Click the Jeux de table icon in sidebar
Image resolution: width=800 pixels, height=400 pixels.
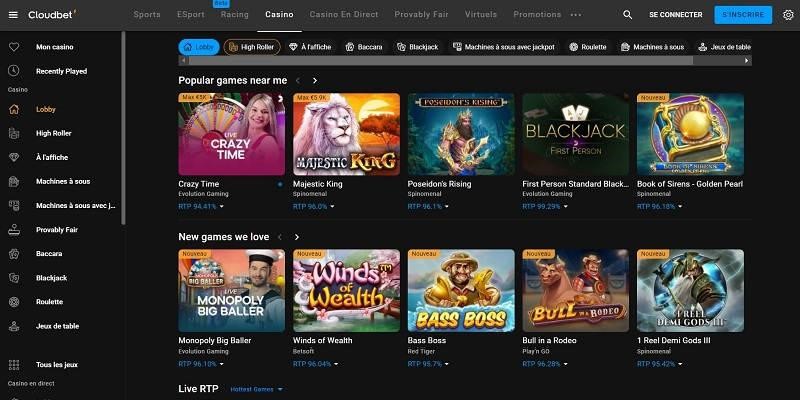14,326
